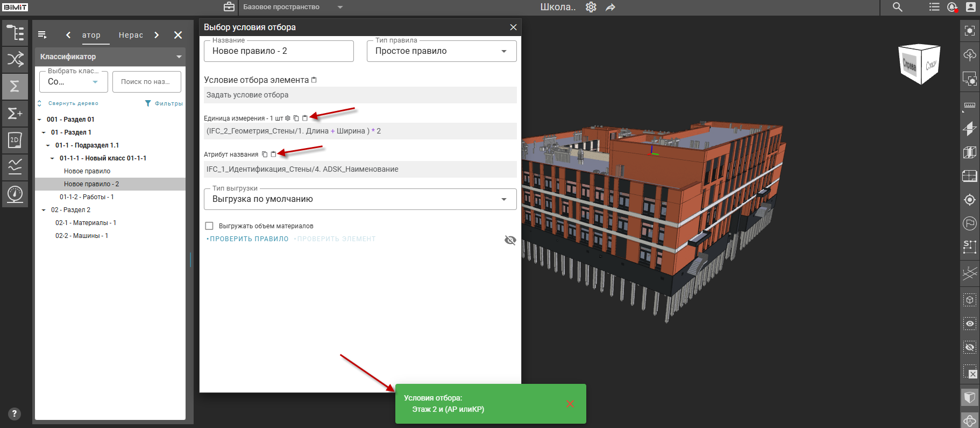
Task: Open the Тип правила dropdown
Action: coord(441,51)
